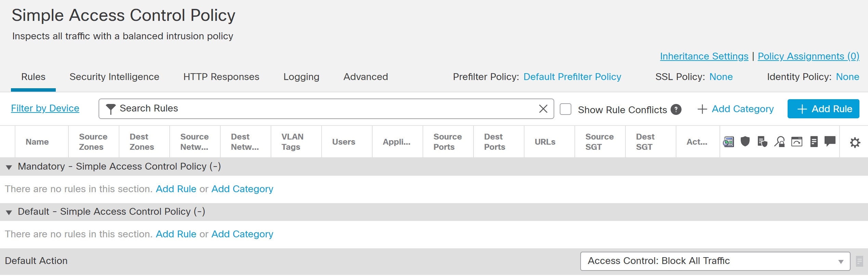868x277 pixels.
Task: Clear the search with the X icon
Action: 543,109
